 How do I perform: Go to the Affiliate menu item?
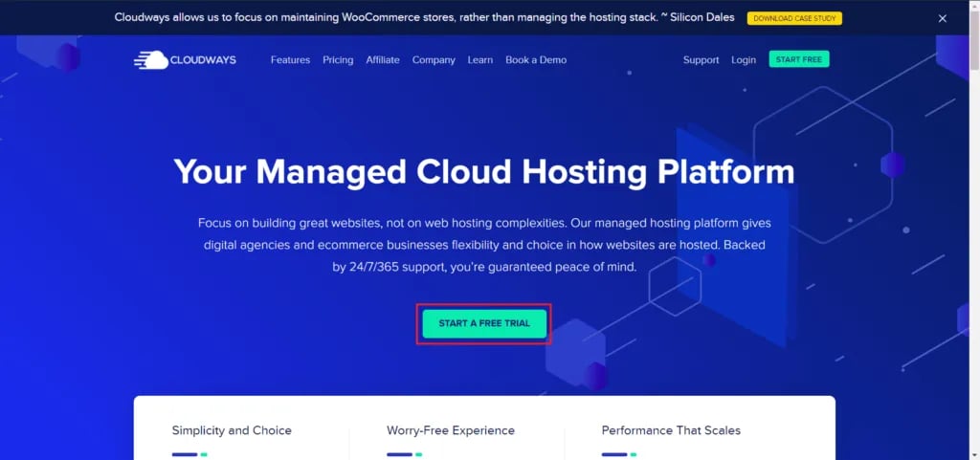(383, 60)
